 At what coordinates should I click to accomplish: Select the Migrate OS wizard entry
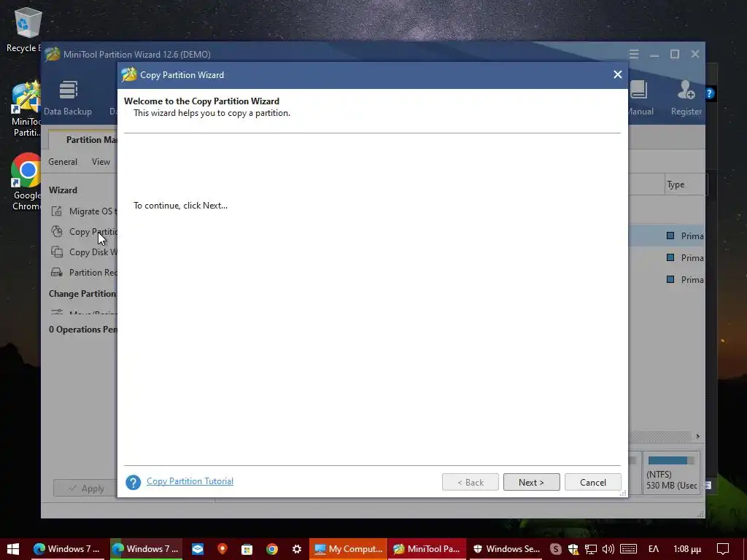83,211
